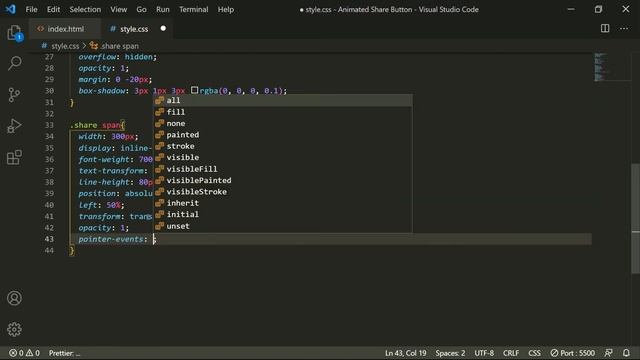Click CRLF end of line selector

click(511, 353)
